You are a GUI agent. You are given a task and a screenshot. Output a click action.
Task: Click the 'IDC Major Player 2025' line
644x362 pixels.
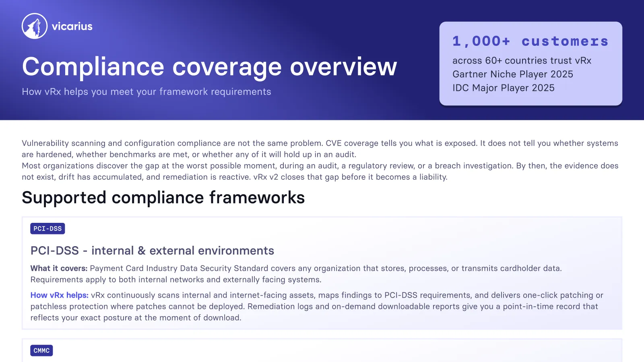[503, 88]
